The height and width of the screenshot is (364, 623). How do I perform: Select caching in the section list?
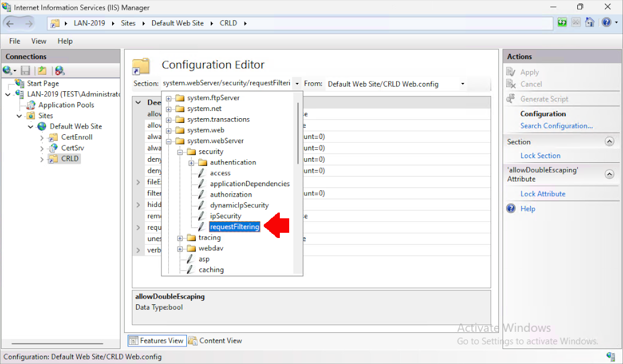[211, 270]
